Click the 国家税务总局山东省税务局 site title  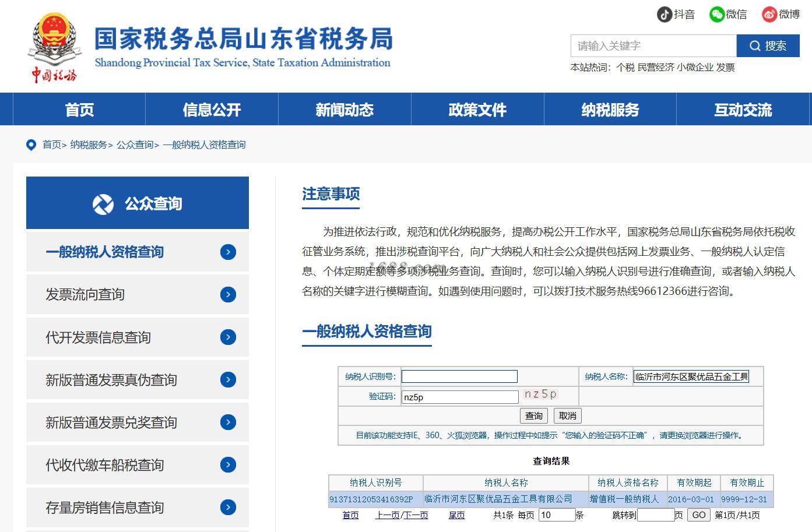[244, 38]
